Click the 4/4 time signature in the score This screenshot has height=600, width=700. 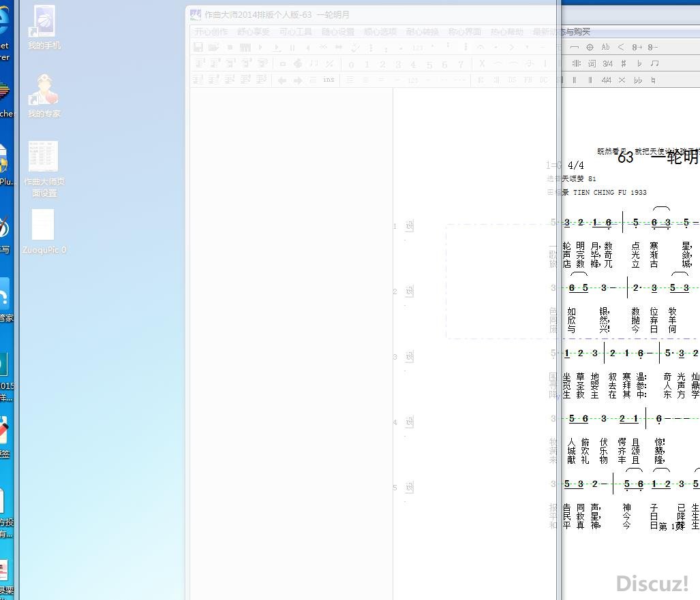coord(576,165)
